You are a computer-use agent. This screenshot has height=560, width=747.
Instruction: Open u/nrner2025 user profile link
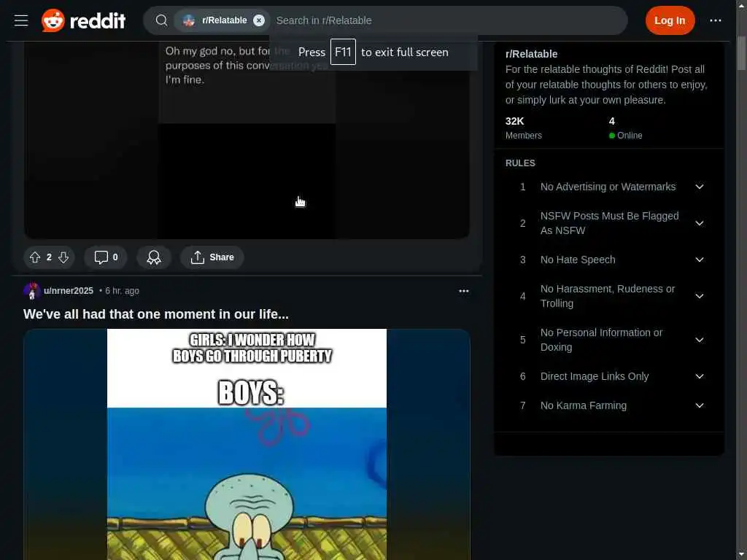click(x=69, y=290)
